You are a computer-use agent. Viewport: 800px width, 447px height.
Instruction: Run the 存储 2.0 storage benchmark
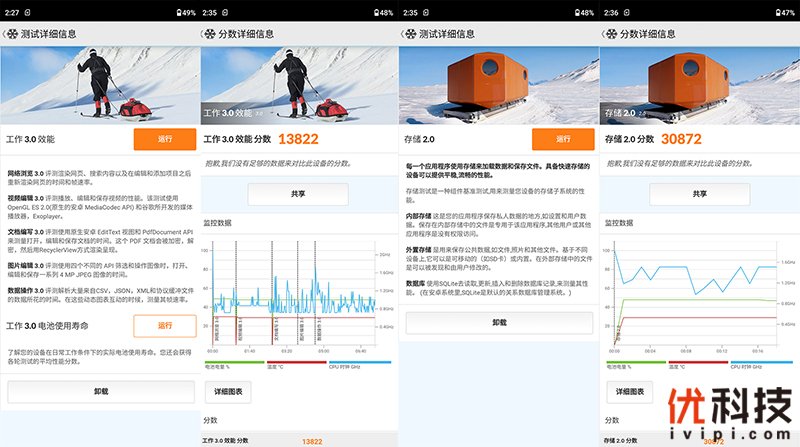point(563,138)
